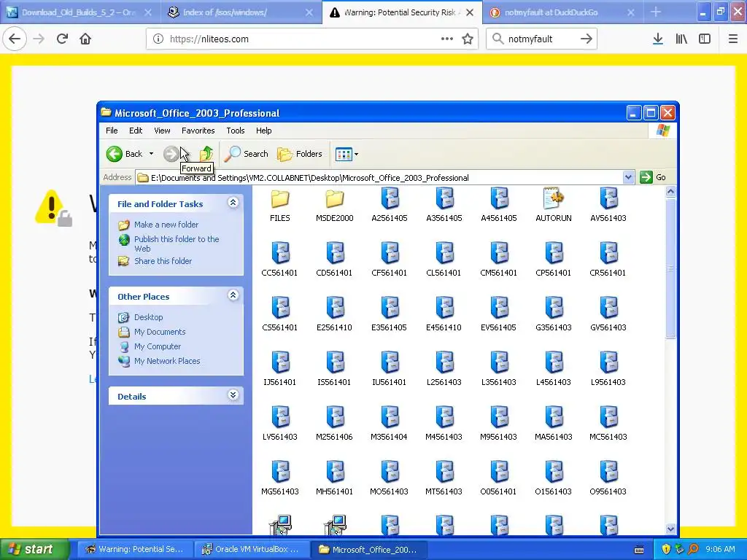Viewport: 747px width, 560px height.
Task: Click the Explorer vertical scrollbar up arrow
Action: click(x=671, y=192)
